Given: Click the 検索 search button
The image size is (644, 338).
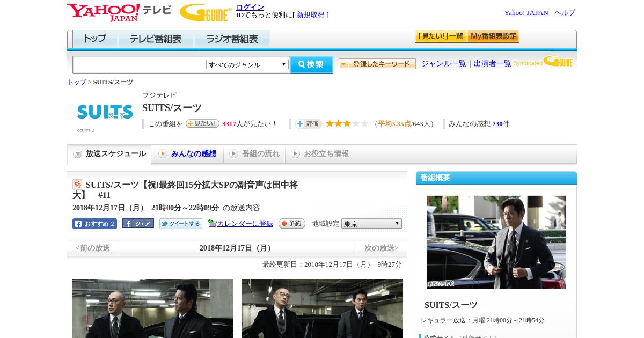Looking at the screenshot, I should pos(311,64).
